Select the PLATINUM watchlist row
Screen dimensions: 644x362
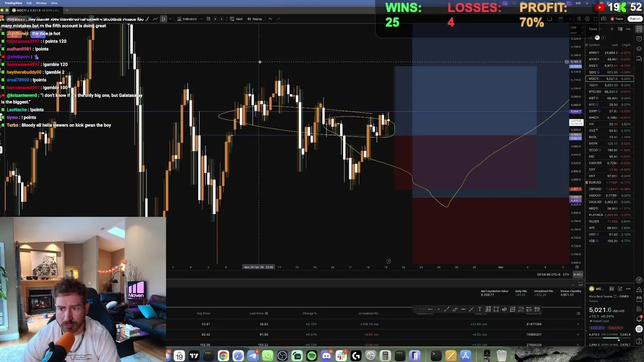point(609,215)
